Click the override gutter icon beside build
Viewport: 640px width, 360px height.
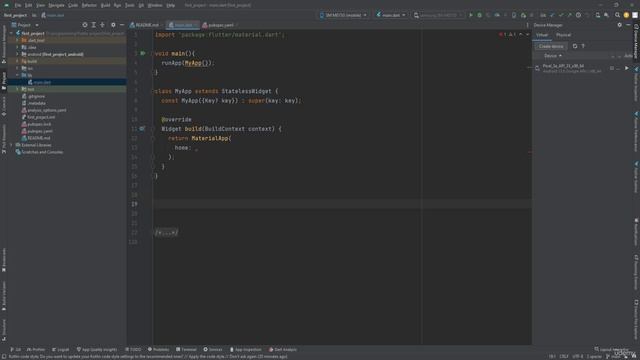(x=142, y=129)
